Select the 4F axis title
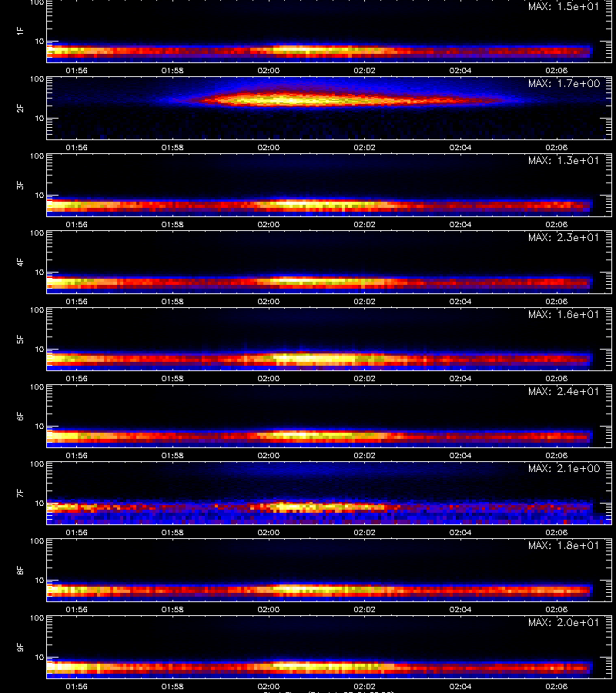The image size is (616, 693). [x=20, y=262]
